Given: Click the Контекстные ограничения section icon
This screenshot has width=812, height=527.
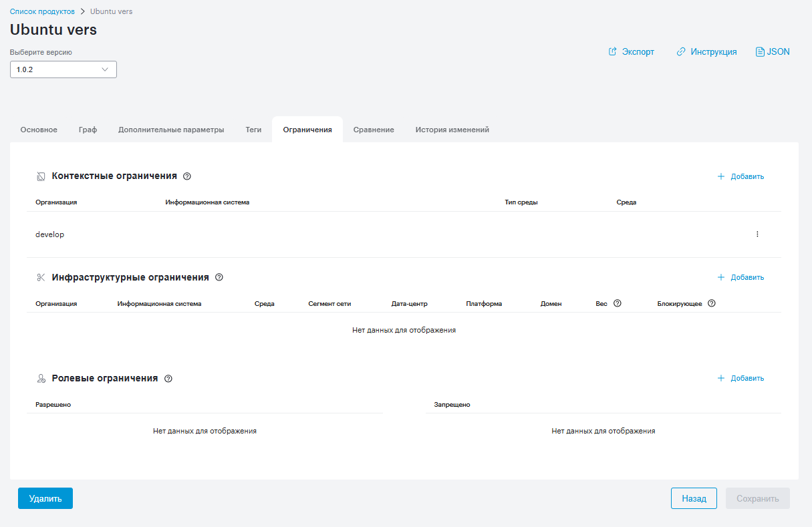Looking at the screenshot, I should tap(41, 176).
